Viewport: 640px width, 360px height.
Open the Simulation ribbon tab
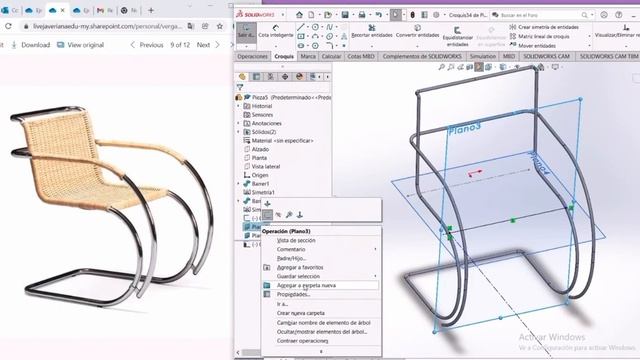pos(482,56)
